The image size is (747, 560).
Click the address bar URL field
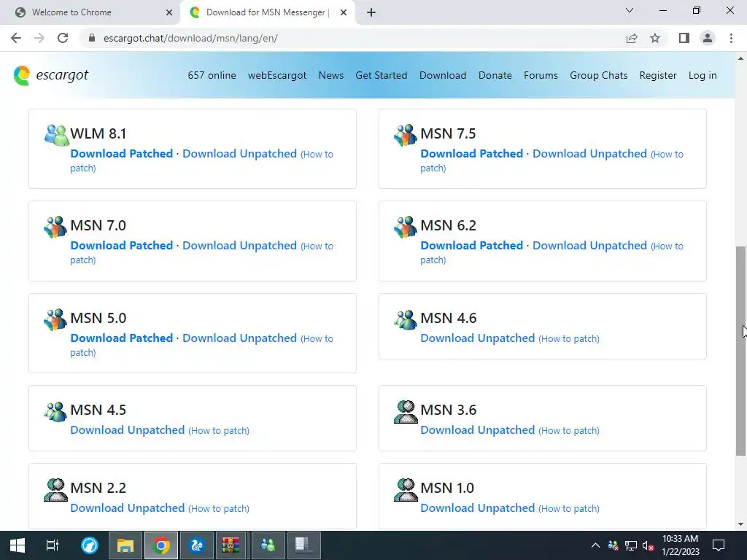click(x=352, y=38)
